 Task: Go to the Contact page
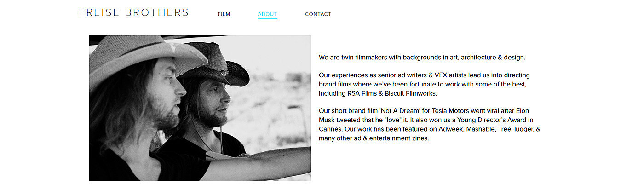click(318, 14)
